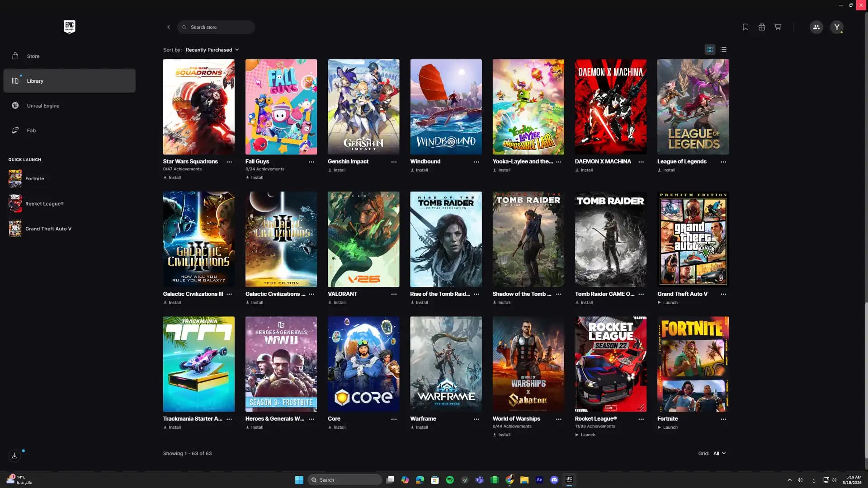Open the Library section
868x488 pixels.
(x=69, y=81)
